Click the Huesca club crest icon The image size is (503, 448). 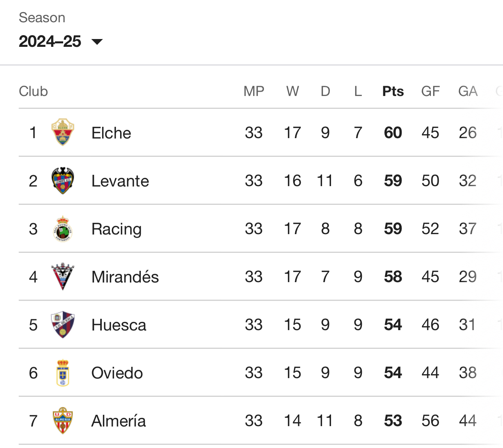[62, 325]
